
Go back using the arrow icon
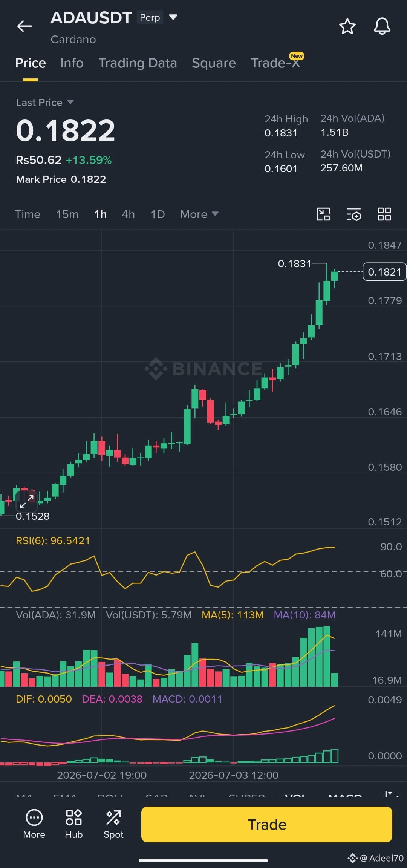click(24, 26)
